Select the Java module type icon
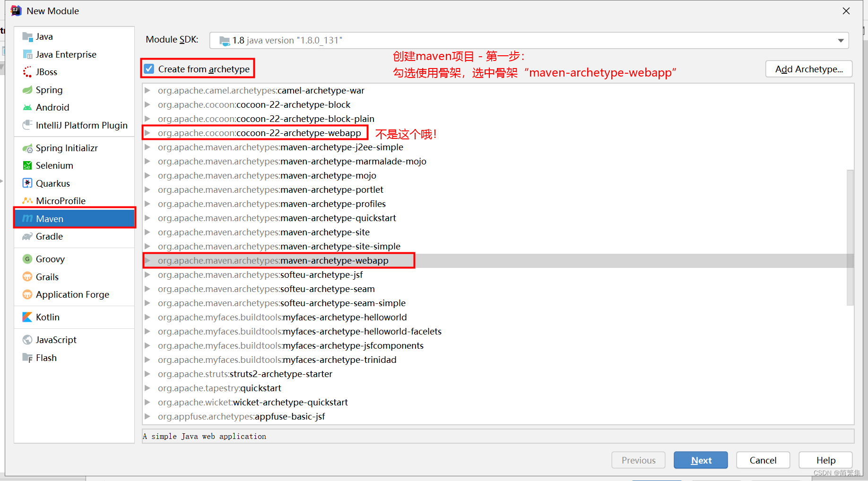The width and height of the screenshot is (868, 481). click(27, 37)
